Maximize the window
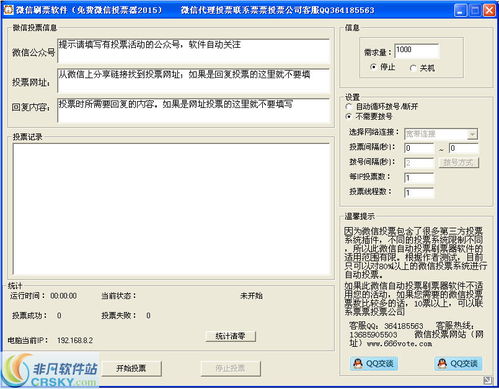This screenshot has height=389, width=499. tap(475, 10)
